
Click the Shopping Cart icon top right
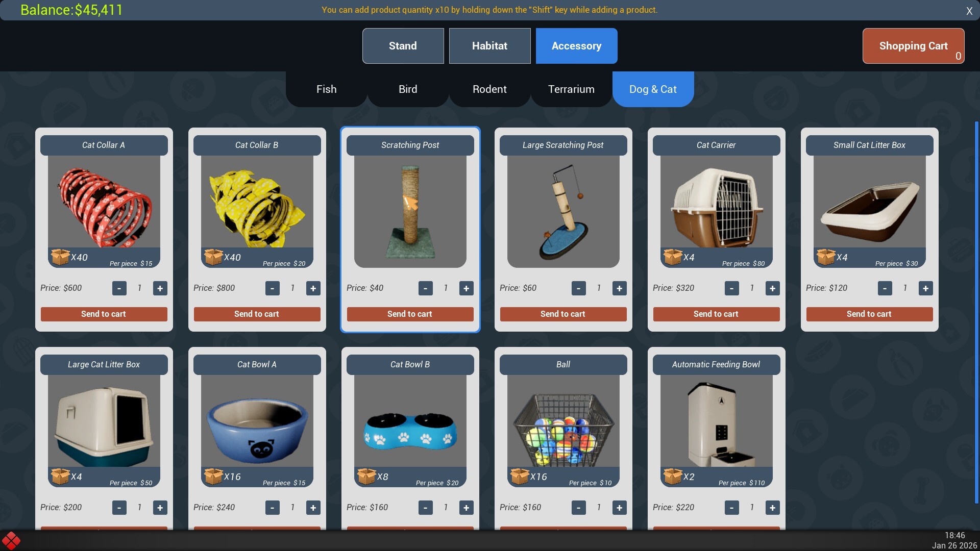point(913,46)
